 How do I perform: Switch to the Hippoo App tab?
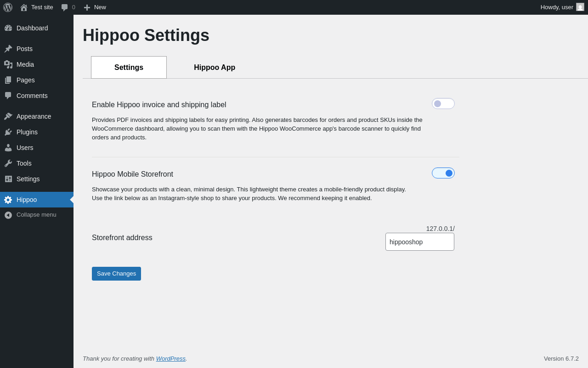215,68
